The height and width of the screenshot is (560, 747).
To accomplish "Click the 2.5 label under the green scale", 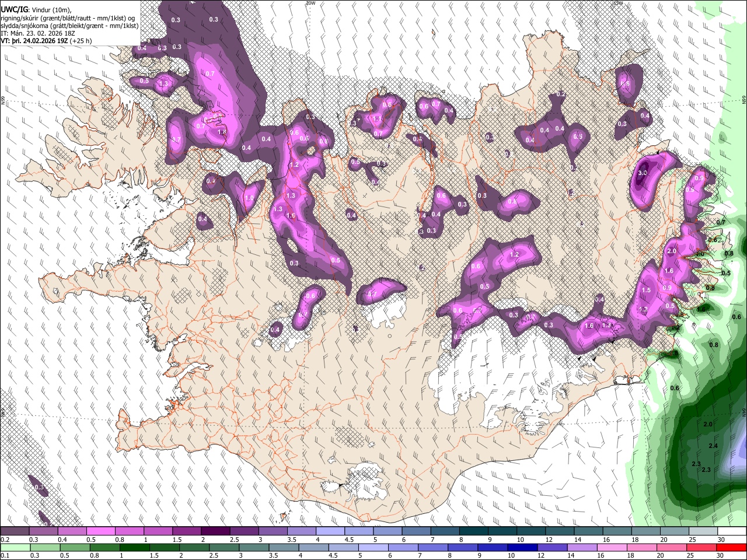I will [214, 555].
